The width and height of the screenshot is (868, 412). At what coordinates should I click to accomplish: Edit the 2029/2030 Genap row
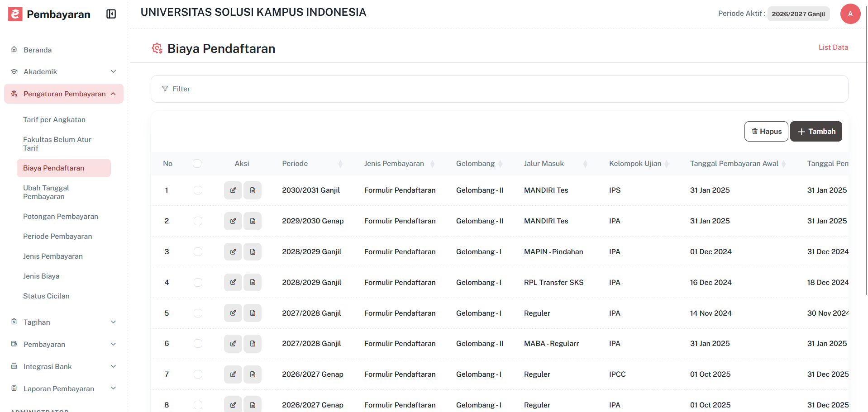(233, 221)
